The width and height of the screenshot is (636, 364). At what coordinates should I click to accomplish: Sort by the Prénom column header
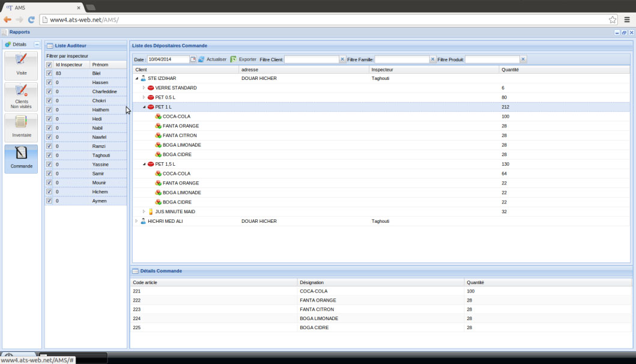100,64
